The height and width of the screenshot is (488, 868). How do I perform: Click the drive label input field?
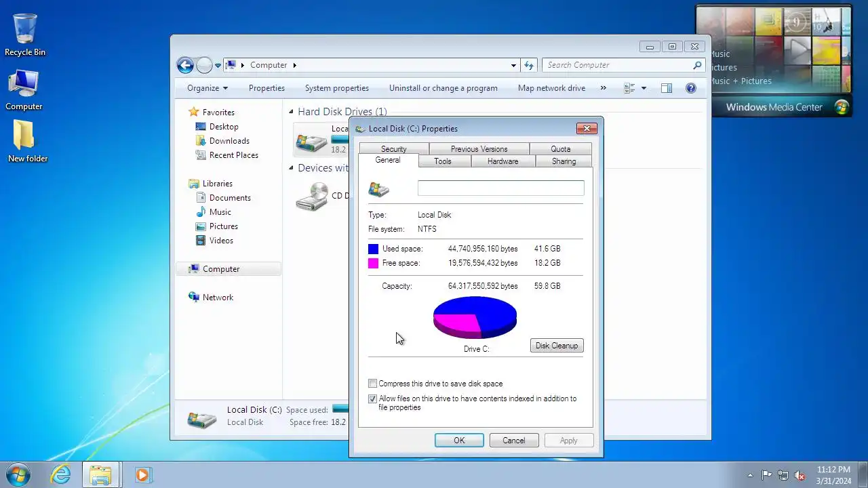point(500,188)
